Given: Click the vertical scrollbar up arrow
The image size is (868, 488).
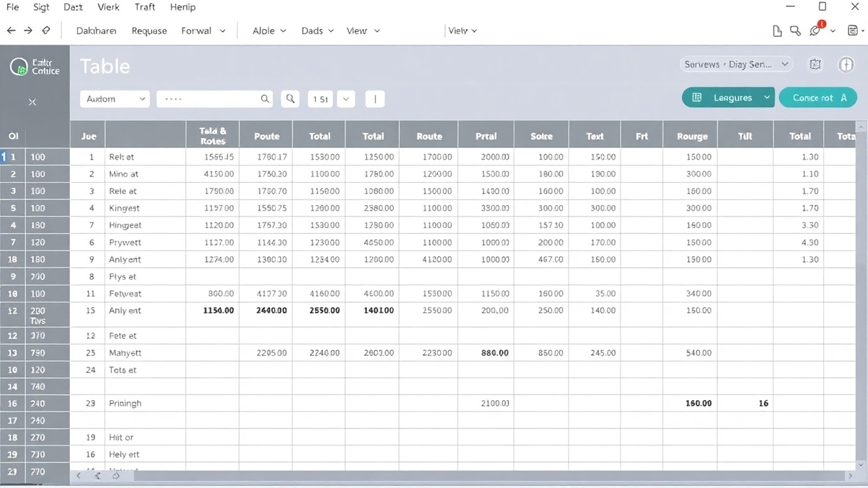Looking at the screenshot, I should click(860, 126).
